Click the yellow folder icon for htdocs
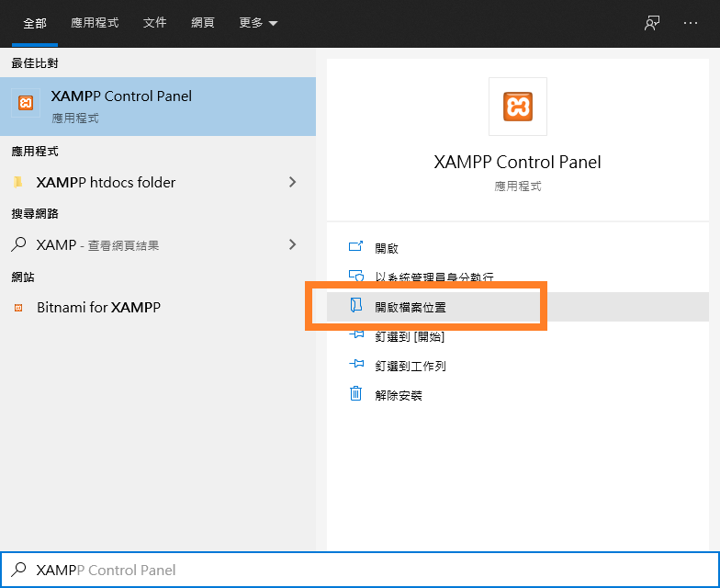The image size is (720, 588). pos(18,182)
